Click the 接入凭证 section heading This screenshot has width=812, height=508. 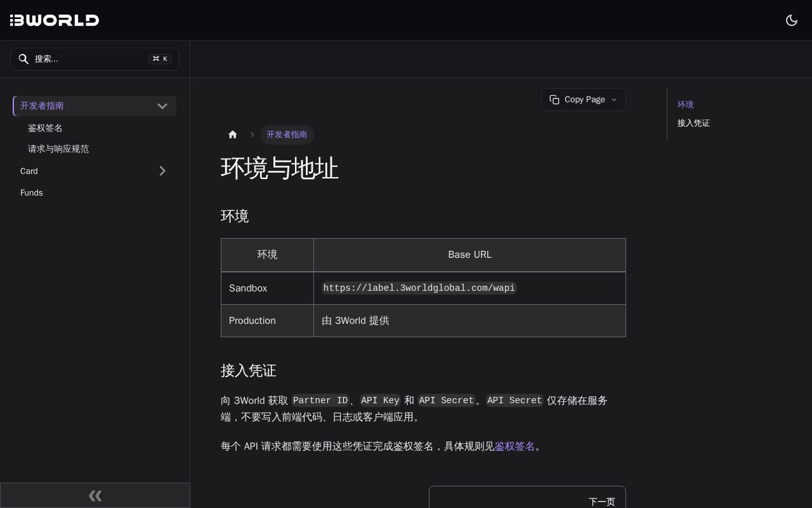click(249, 371)
